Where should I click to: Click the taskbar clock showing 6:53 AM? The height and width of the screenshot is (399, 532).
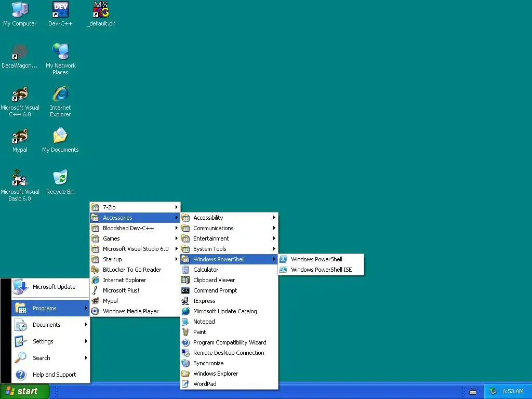pyautogui.click(x=513, y=392)
